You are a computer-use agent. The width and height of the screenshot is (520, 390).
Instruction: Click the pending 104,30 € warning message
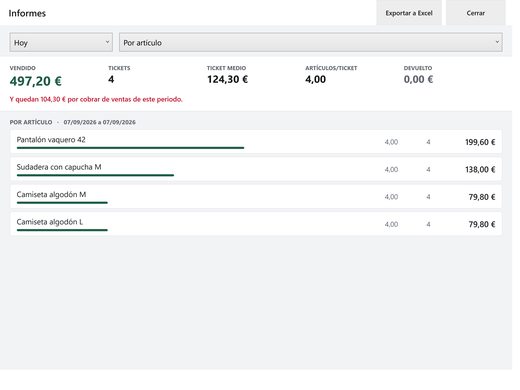click(96, 99)
